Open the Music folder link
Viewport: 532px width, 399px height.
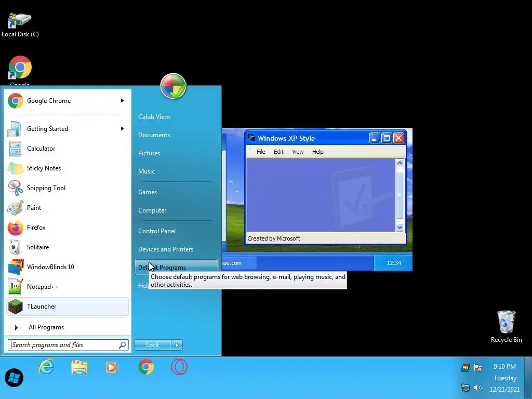tap(147, 171)
